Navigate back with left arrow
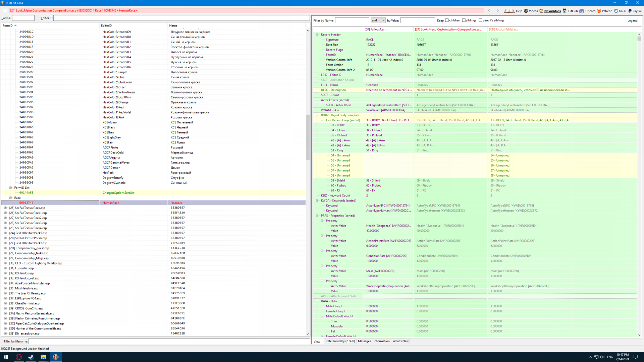 [489, 11]
